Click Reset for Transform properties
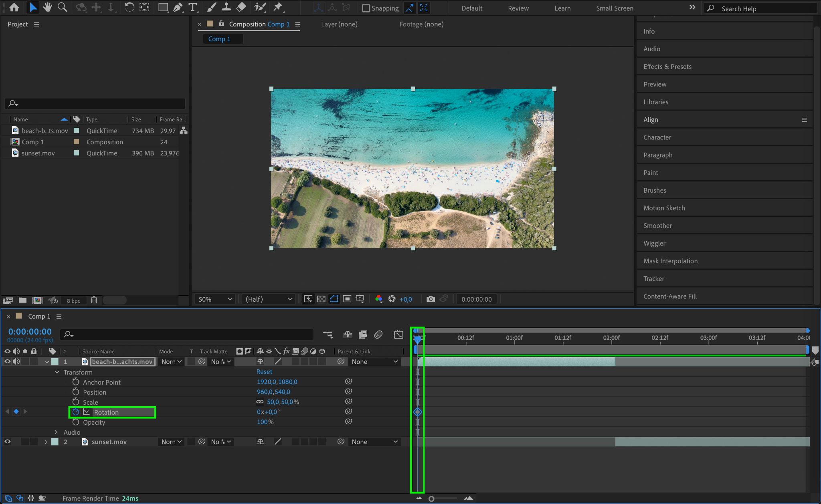This screenshot has height=504, width=821. coord(264,372)
